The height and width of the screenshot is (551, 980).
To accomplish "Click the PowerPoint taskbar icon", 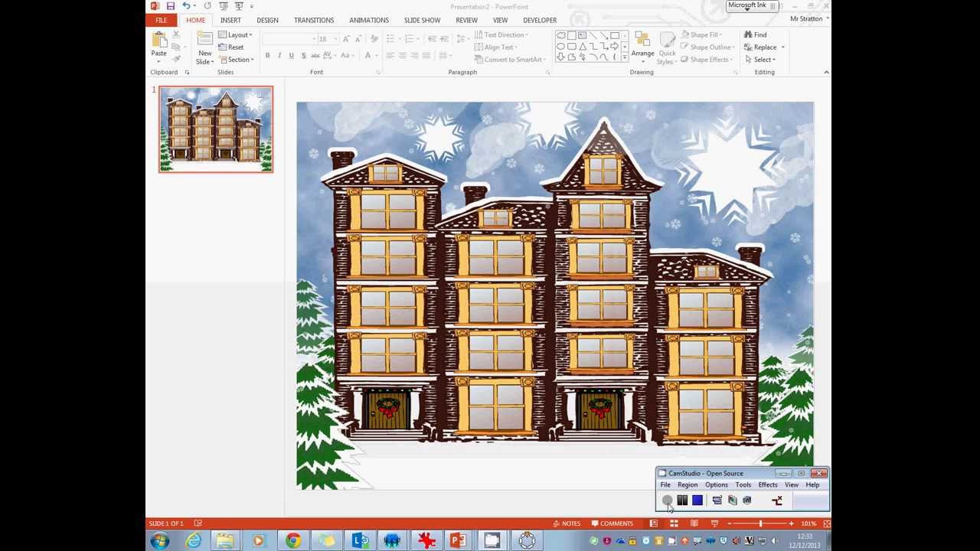I will click(458, 541).
